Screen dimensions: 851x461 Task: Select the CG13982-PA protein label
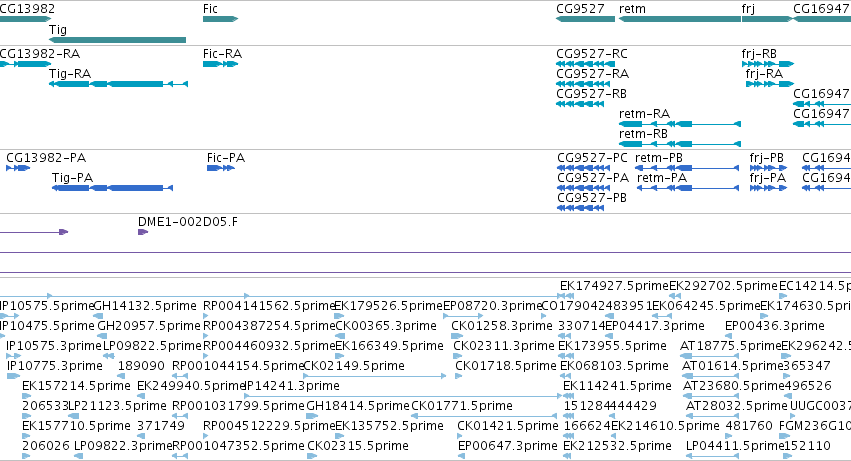pos(46,158)
